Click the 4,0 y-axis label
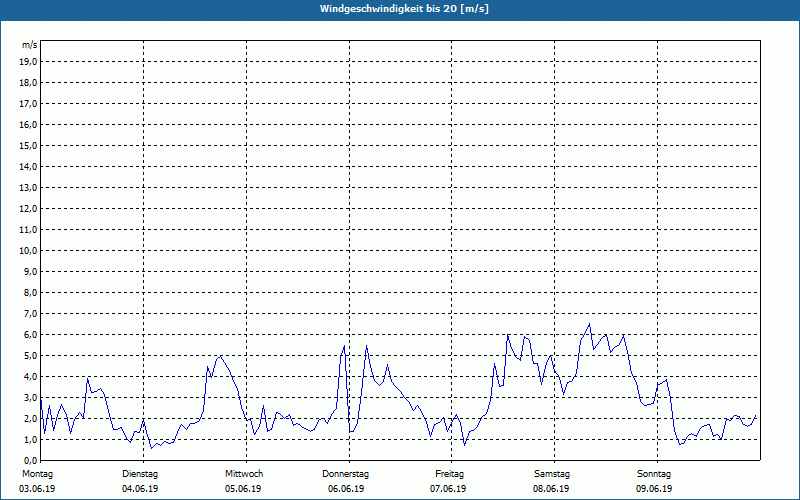800x500 pixels. point(30,377)
